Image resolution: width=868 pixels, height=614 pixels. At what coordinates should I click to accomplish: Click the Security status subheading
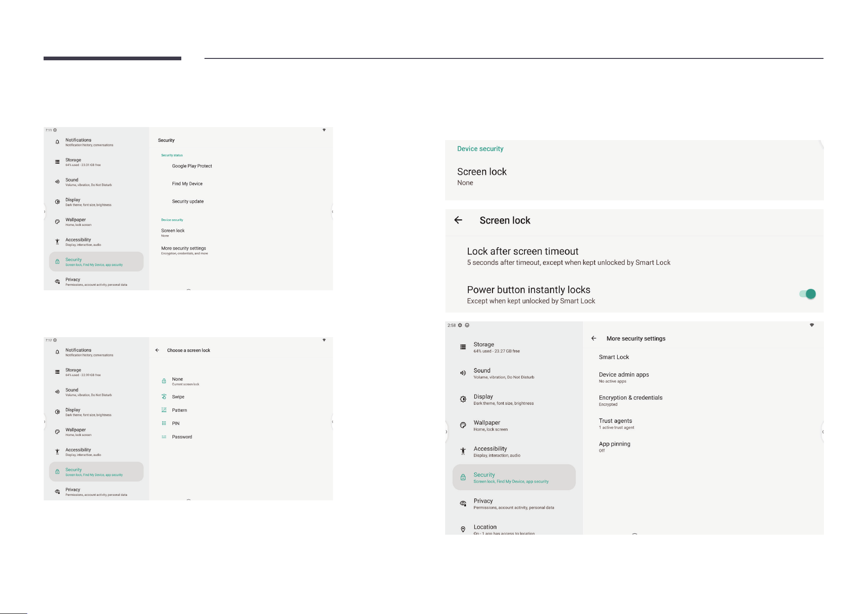[x=172, y=155]
